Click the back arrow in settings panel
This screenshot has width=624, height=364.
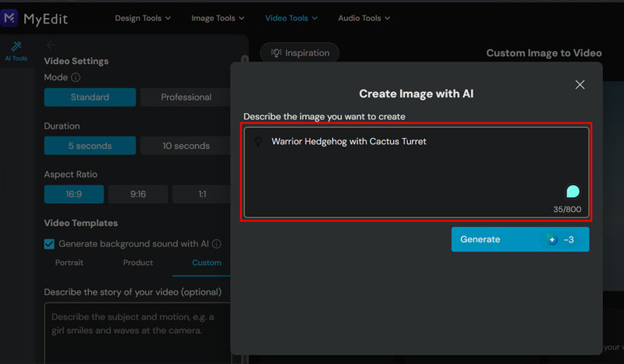tap(51, 45)
